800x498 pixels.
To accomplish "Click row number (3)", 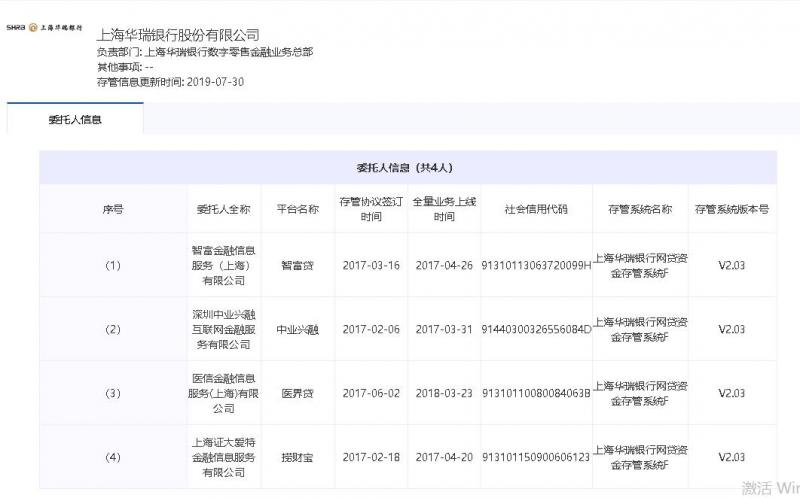I will point(113,393).
